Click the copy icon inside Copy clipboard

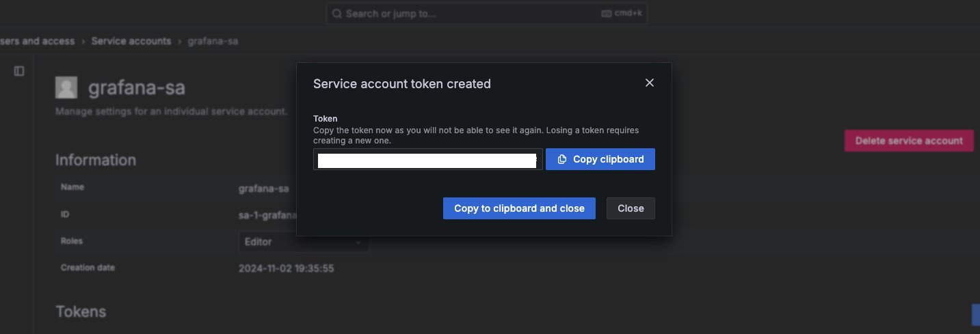click(562, 159)
